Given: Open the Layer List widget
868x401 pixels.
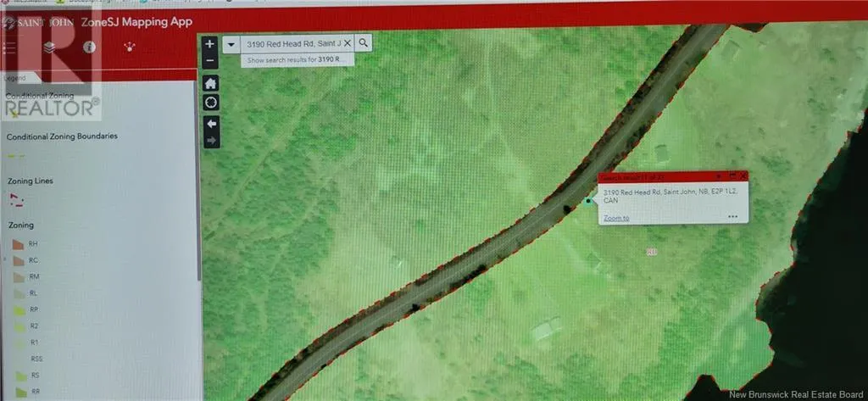Looking at the screenshot, I should (49, 47).
